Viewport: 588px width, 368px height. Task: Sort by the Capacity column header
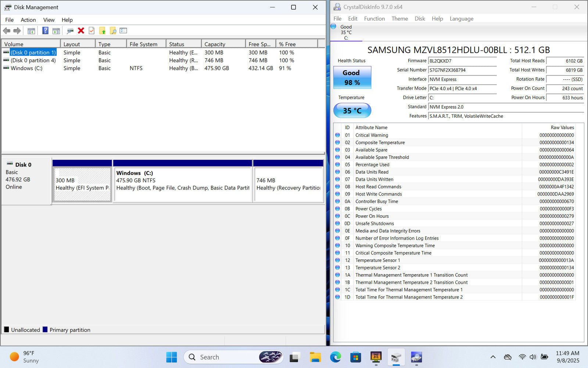pos(223,44)
